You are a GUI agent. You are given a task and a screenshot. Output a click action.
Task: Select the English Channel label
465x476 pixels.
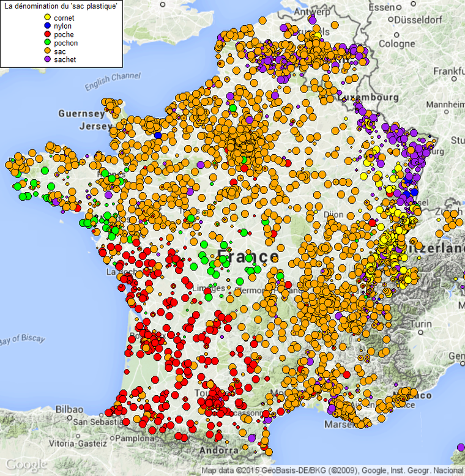[113, 81]
